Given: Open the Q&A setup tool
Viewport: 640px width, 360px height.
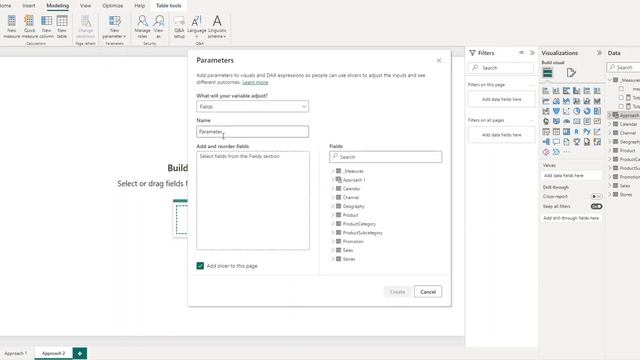Looking at the screenshot, I should pos(179,26).
